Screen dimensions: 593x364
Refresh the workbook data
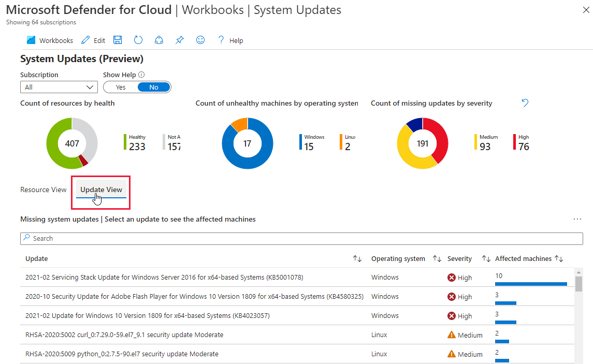point(138,40)
